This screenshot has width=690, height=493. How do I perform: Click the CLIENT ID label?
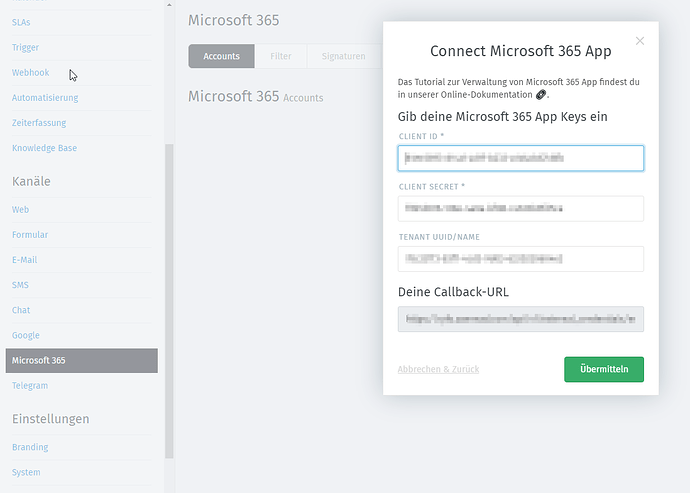click(x=421, y=136)
